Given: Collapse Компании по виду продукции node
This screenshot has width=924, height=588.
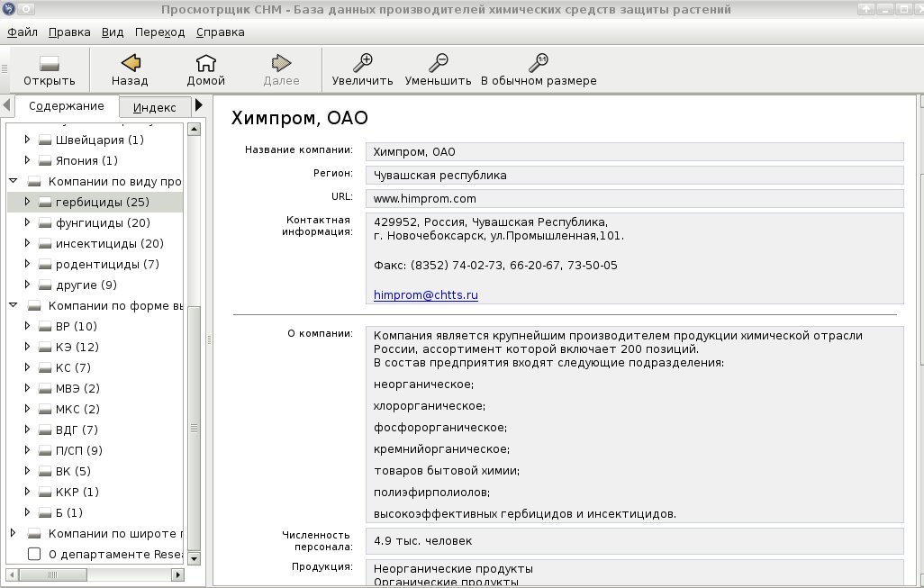Looking at the screenshot, I should [13, 181].
